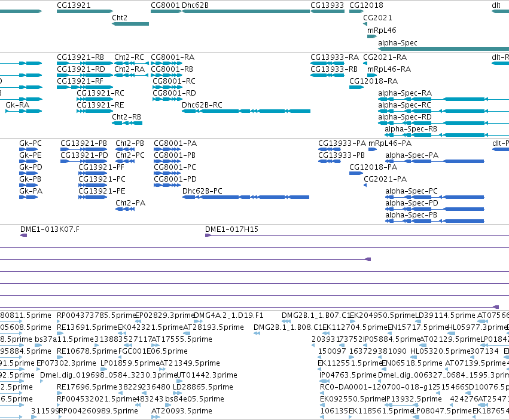509x420 pixels.
Task: Click the CG8001-RA transcript
Action: coord(166,63)
